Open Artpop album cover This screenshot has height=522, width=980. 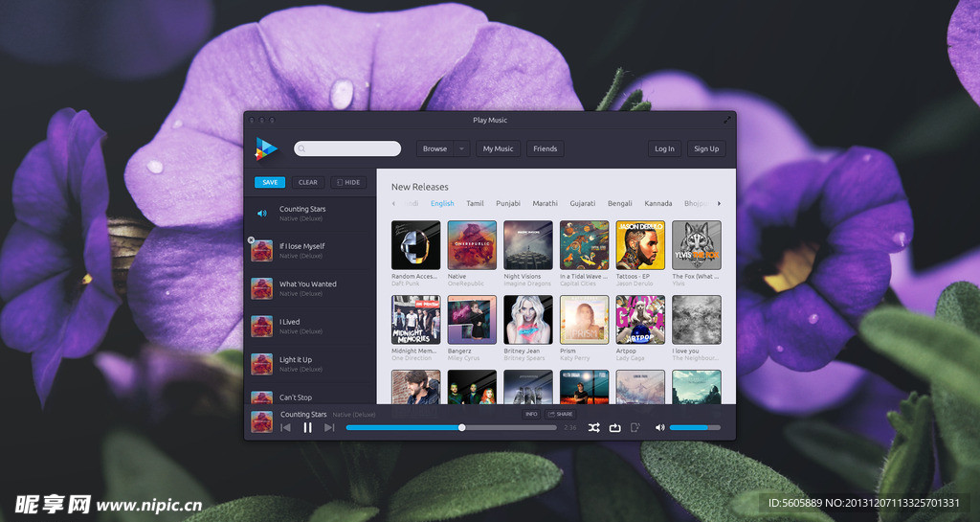point(640,320)
